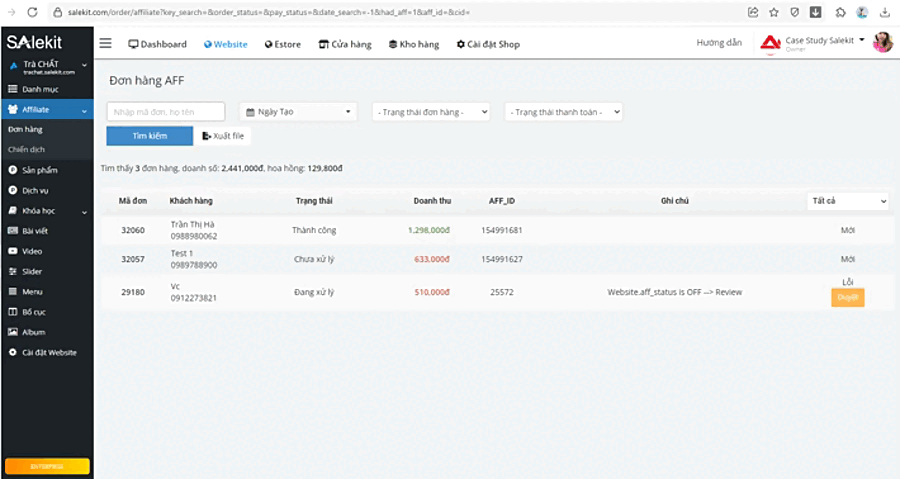The height and width of the screenshot is (479, 900).
Task: Click the Xuất file export button
Action: (x=223, y=136)
